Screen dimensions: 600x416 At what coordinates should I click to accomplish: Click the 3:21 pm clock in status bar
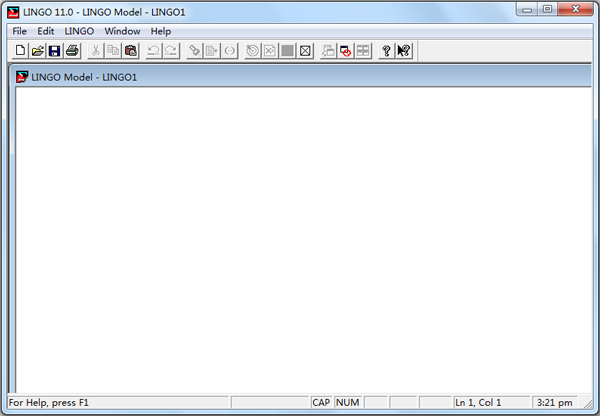click(555, 403)
